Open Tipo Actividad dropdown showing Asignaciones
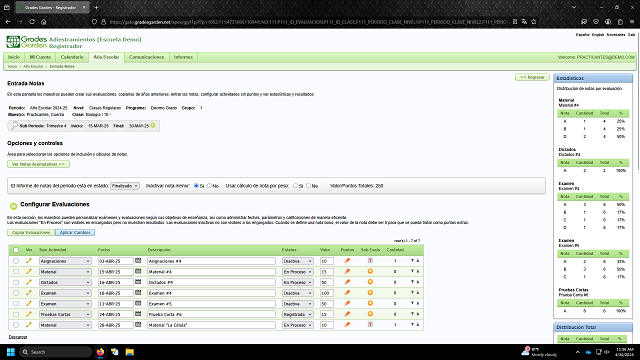 click(65, 261)
